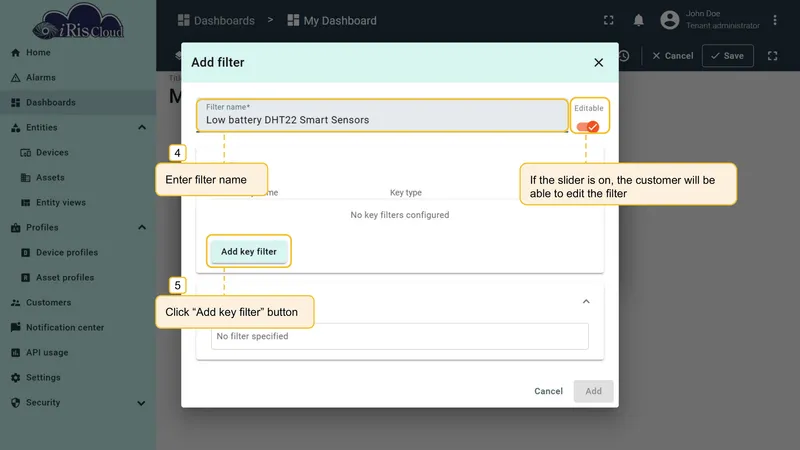
Task: Click Cancel in the Add filter dialog
Action: coord(548,391)
